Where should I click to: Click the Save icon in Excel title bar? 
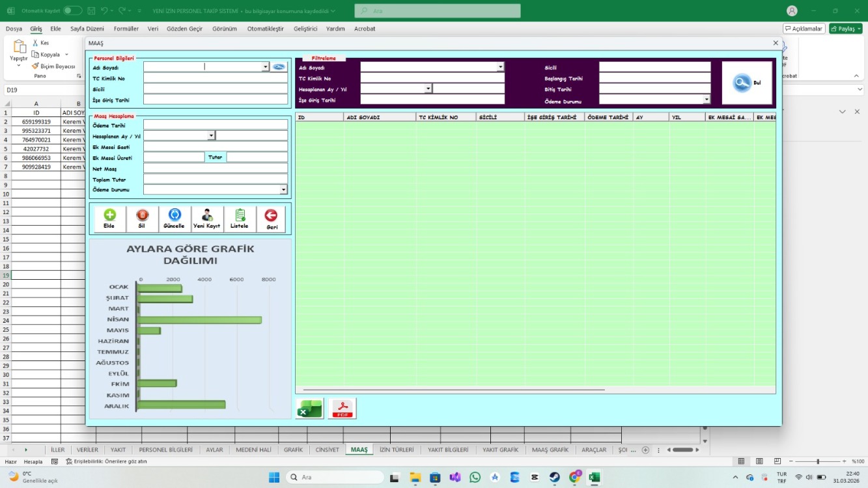[x=91, y=11]
